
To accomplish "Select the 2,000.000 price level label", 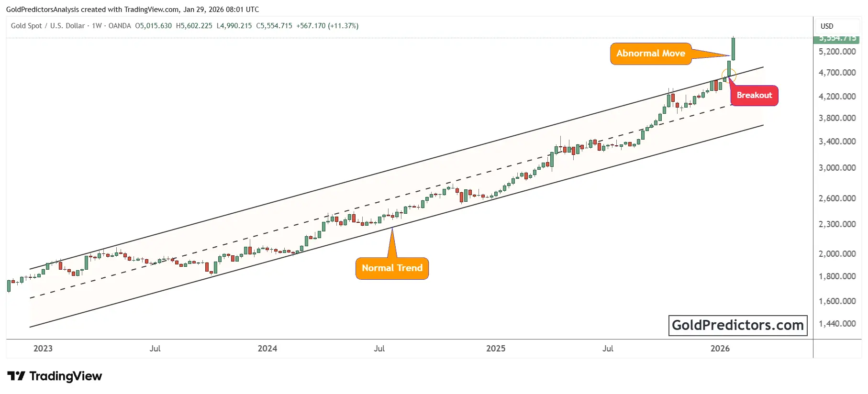I will click(x=837, y=254).
